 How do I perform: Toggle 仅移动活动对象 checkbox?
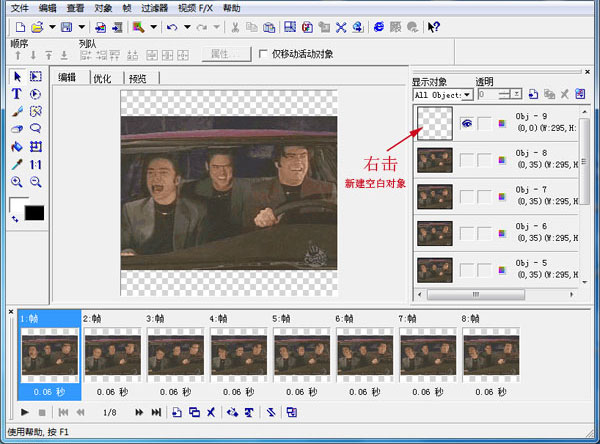263,54
